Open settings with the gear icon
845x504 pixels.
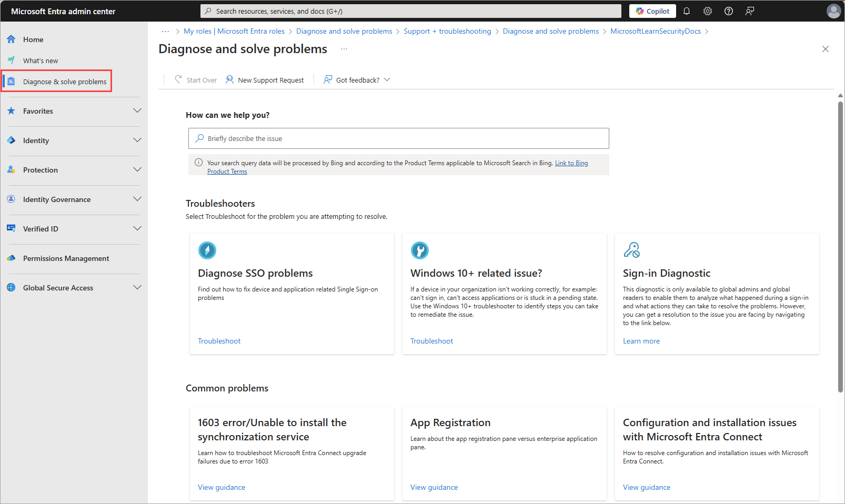click(707, 11)
